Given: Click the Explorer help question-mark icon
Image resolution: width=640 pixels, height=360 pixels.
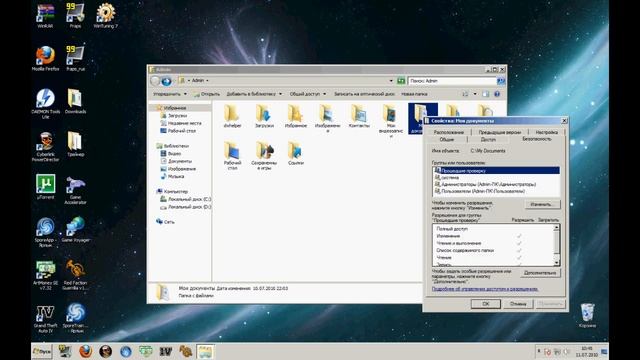Looking at the screenshot, I should (497, 94).
